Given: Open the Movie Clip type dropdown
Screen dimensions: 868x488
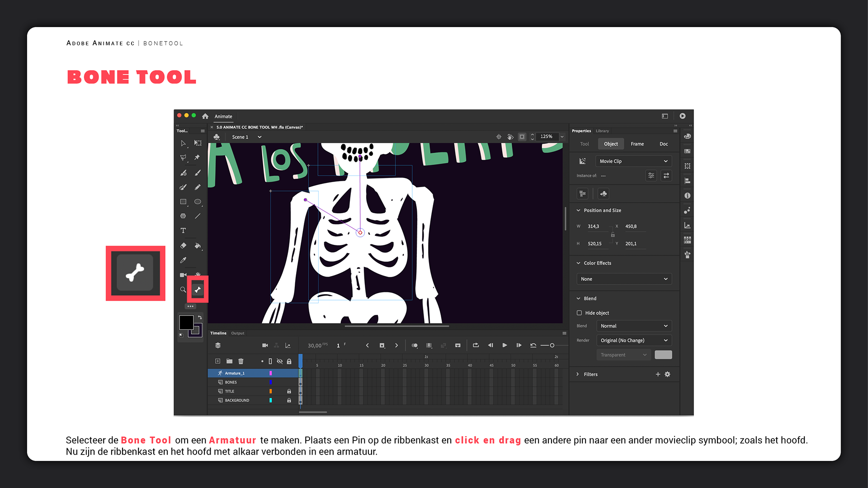Looking at the screenshot, I should (633, 161).
